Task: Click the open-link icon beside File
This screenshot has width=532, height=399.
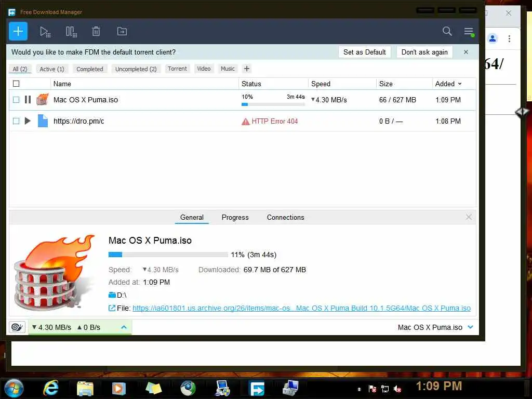Action: pos(112,308)
